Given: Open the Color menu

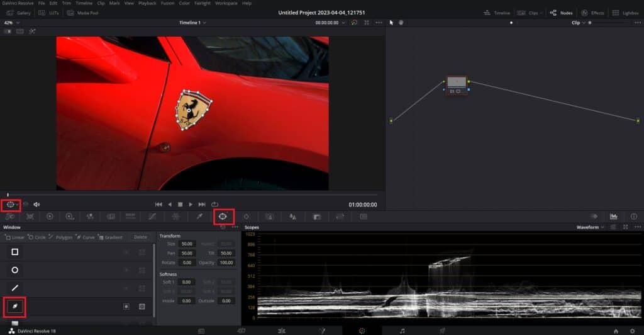Looking at the screenshot, I should click(x=184, y=3).
